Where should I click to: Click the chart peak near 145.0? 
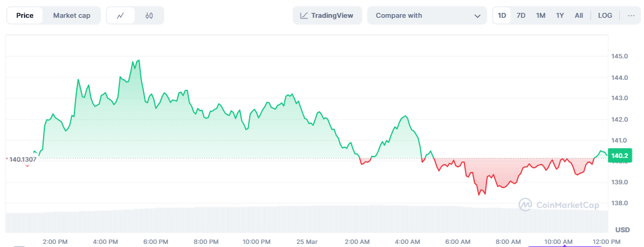139,60
